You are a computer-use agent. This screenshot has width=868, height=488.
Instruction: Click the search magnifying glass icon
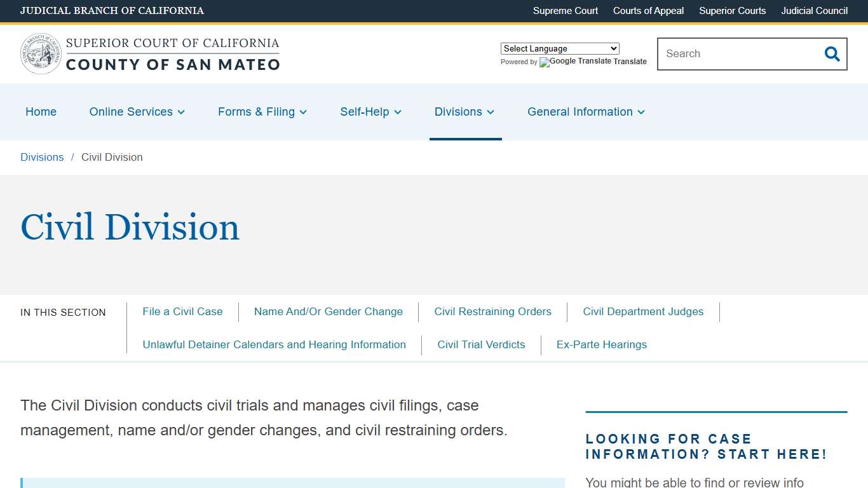831,54
